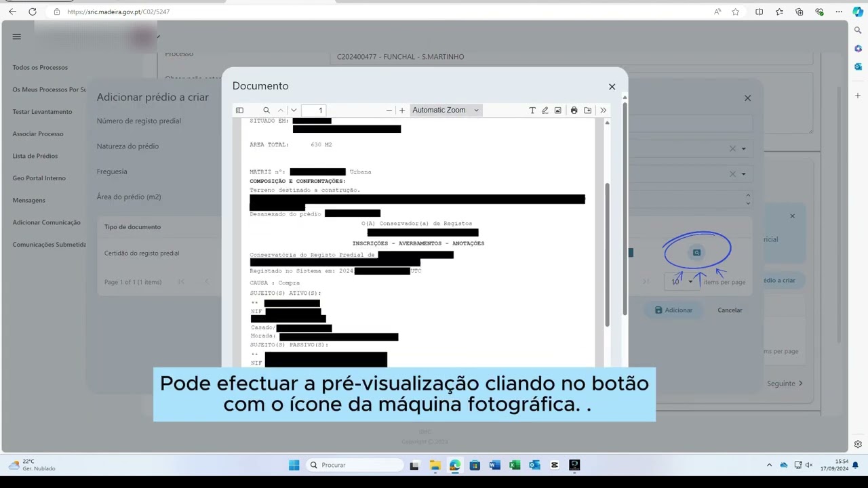This screenshot has height=488, width=868.
Task: Zoom in the PDF document
Action: click(x=402, y=110)
